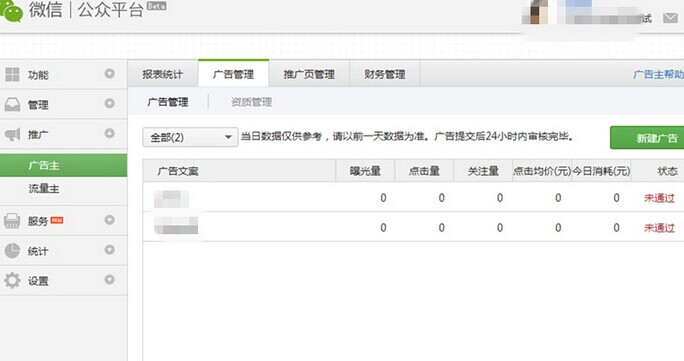Open the 全部(2) filter dropdown

click(x=190, y=137)
